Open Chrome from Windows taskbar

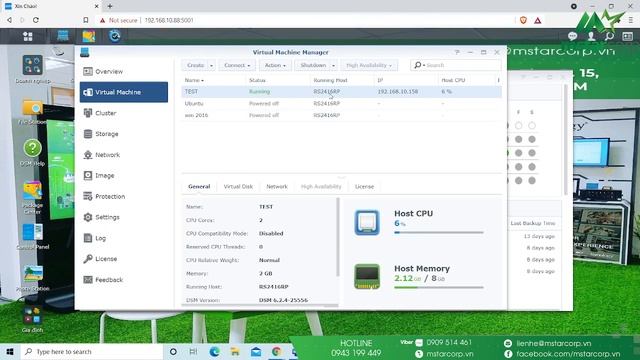[276, 351]
